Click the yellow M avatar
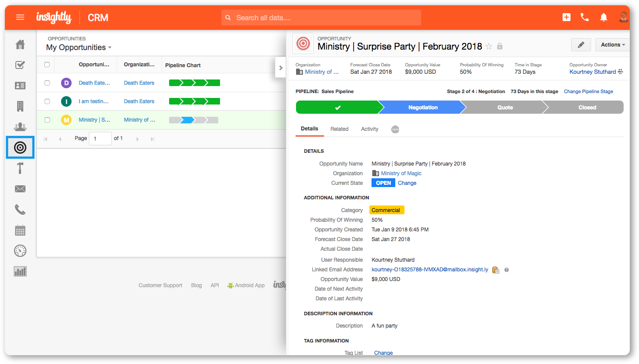639x364 pixels. [x=66, y=120]
